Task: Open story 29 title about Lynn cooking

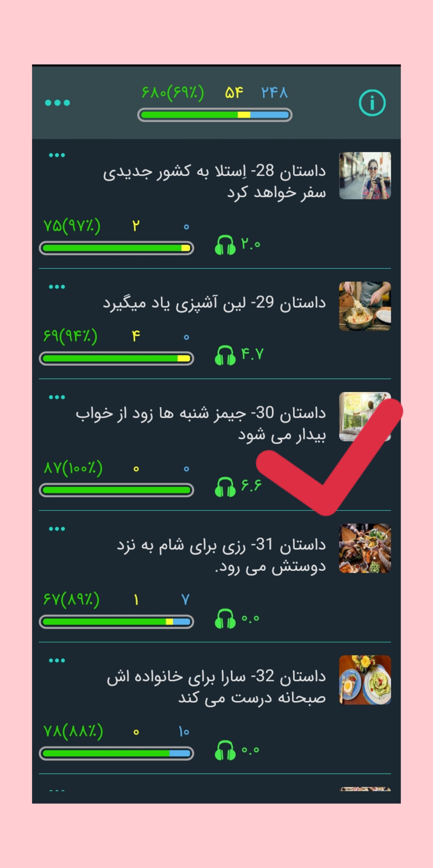Action: tap(214, 303)
